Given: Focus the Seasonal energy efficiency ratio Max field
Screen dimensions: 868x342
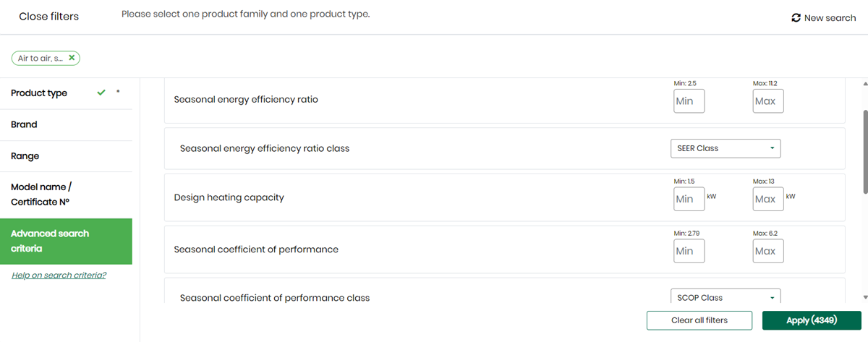Looking at the screenshot, I should coord(767,101).
